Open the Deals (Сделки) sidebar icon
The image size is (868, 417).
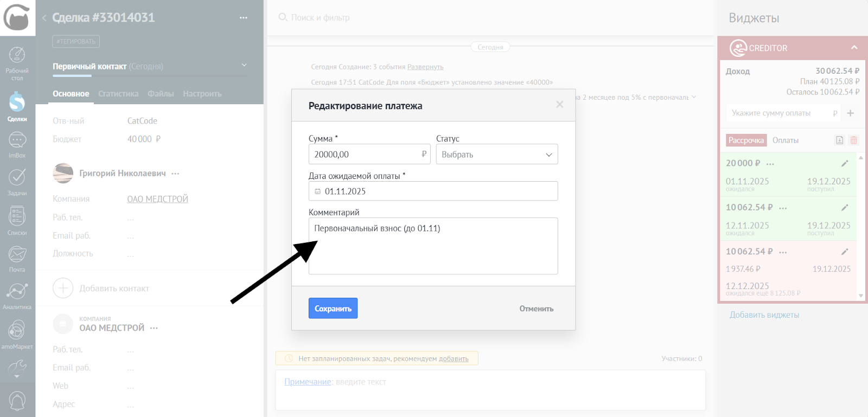point(17,106)
